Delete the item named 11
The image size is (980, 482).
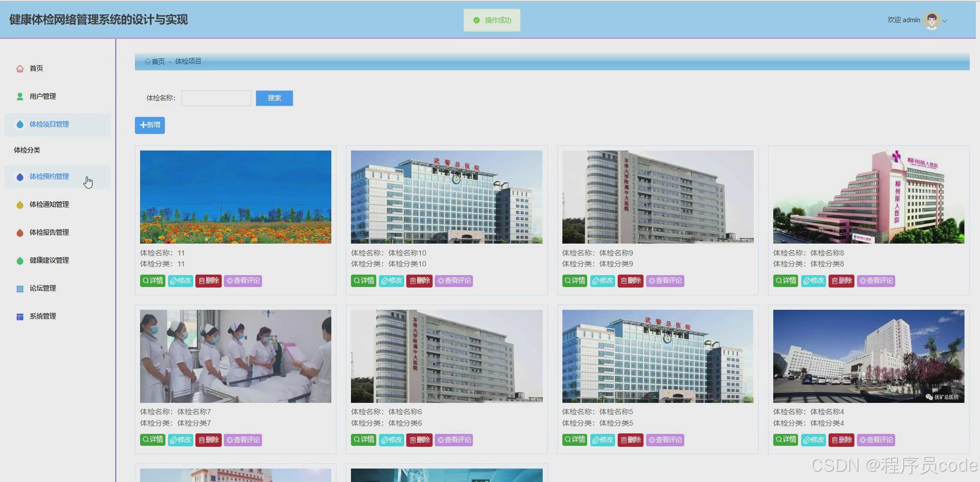pos(208,281)
